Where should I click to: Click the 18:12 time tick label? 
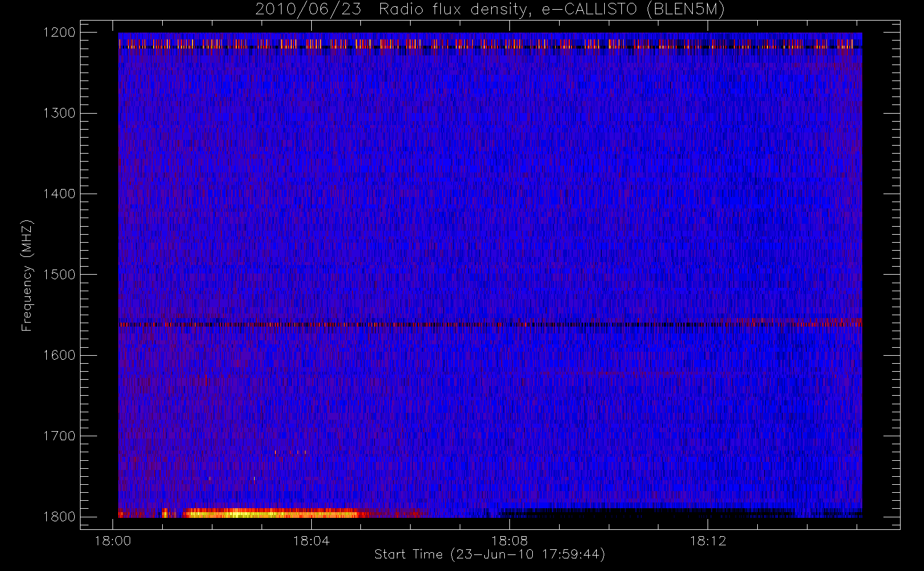pyautogui.click(x=708, y=541)
